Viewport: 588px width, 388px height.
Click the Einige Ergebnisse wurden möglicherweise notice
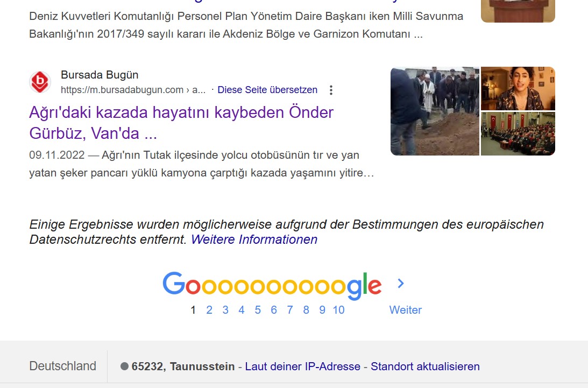click(287, 232)
